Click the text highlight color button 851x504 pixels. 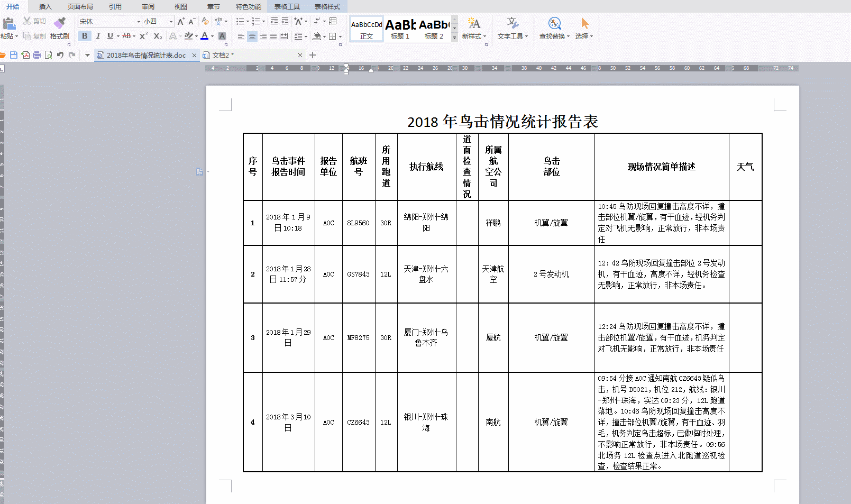click(188, 36)
